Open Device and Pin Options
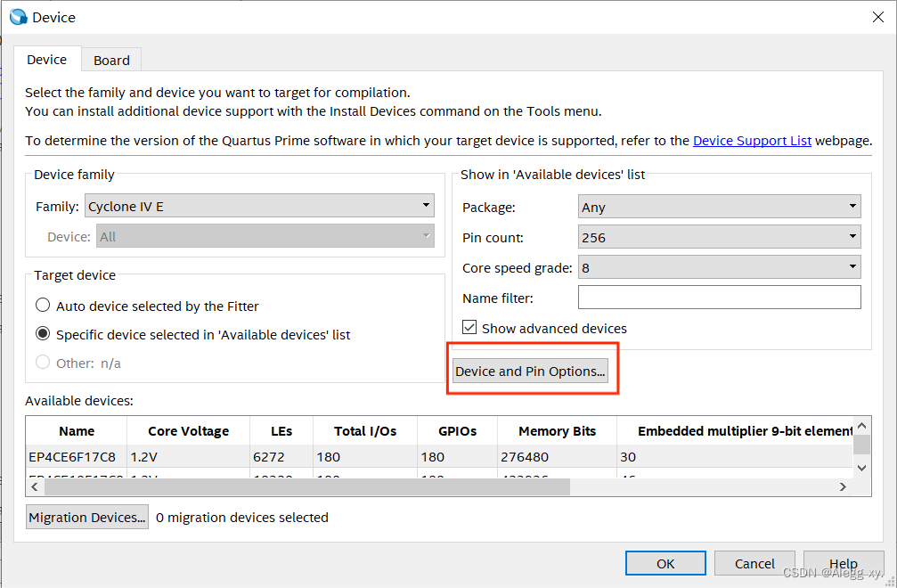 coord(530,372)
